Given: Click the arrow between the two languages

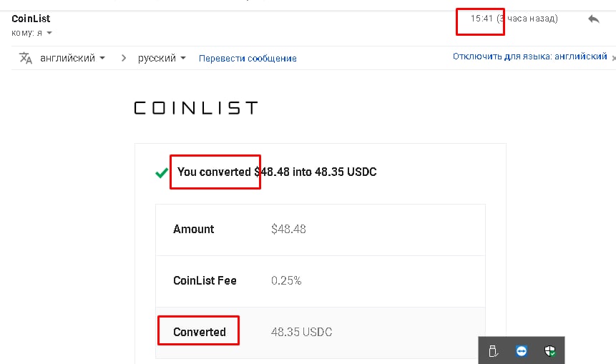Looking at the screenshot, I should point(124,58).
